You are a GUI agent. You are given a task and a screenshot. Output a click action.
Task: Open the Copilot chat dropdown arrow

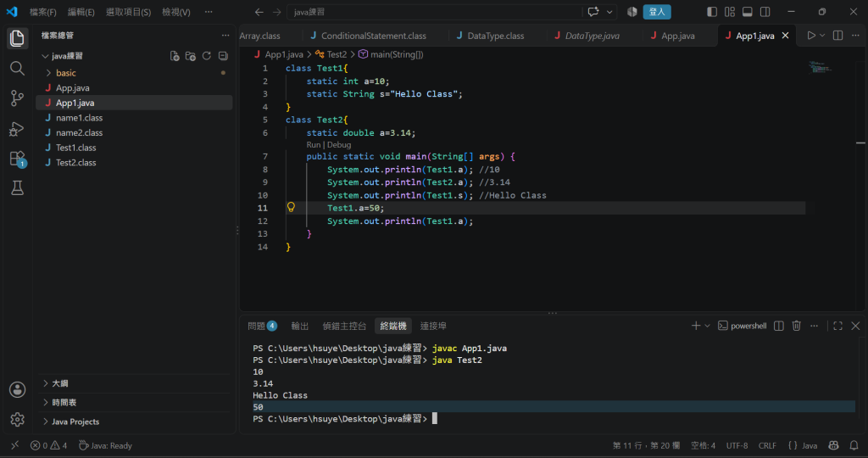(x=609, y=12)
